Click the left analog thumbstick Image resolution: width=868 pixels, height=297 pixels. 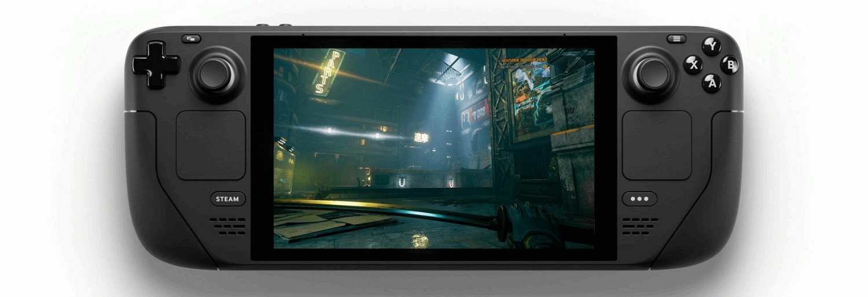(215, 74)
